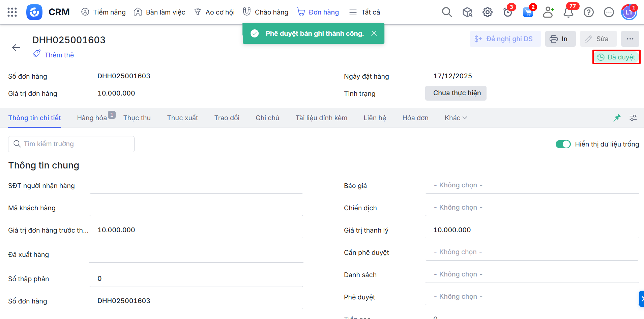Click the shopping cart icon with badge

tap(528, 12)
